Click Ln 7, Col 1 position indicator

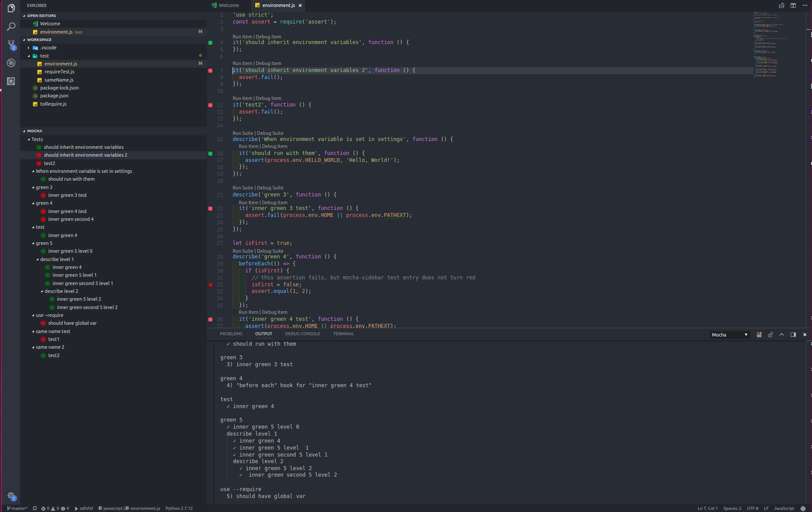[707, 509]
